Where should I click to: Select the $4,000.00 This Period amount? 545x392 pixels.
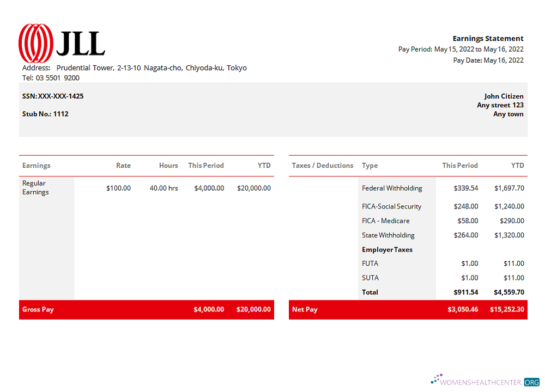(206, 188)
